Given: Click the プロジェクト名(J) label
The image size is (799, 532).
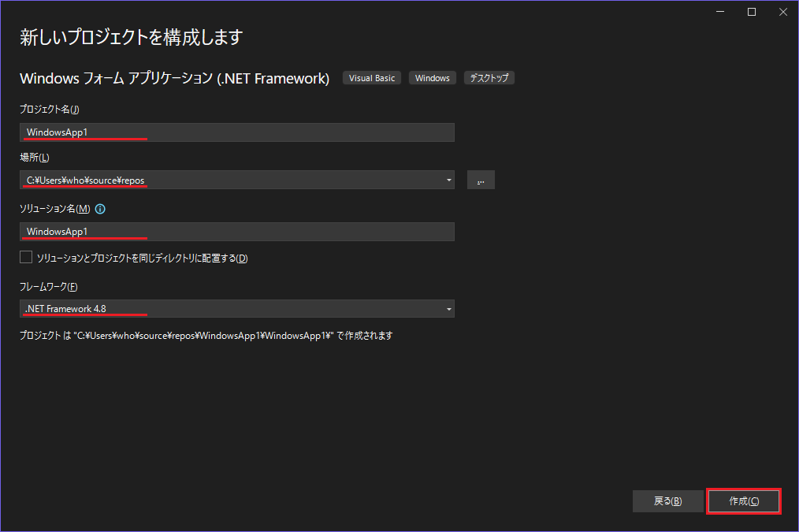Looking at the screenshot, I should [50, 110].
